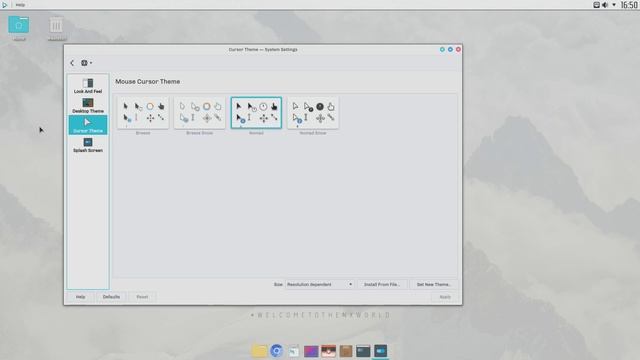Launch the yellow file manager dock icon

(259, 351)
